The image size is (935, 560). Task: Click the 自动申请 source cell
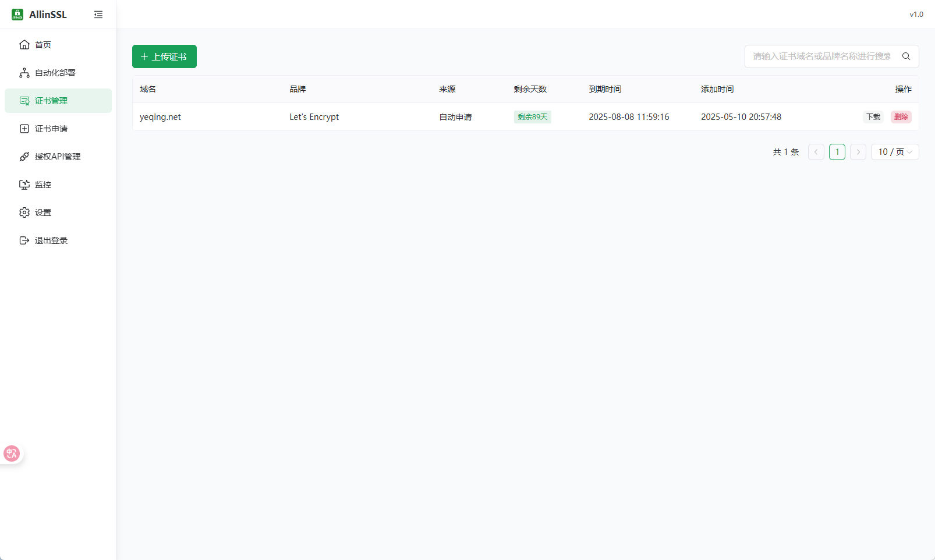coord(455,117)
